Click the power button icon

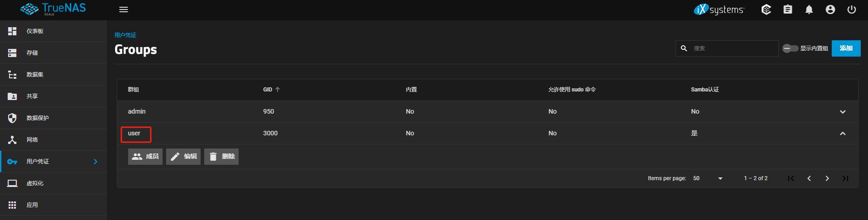coord(852,10)
